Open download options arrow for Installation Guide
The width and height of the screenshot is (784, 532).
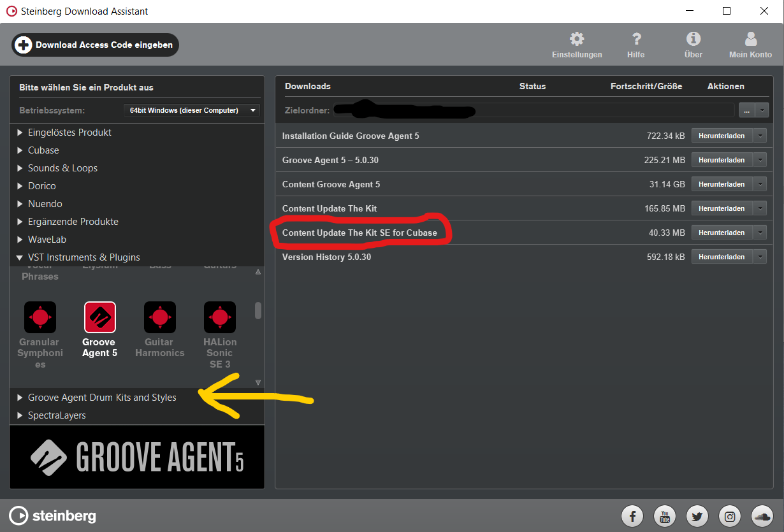coord(760,136)
